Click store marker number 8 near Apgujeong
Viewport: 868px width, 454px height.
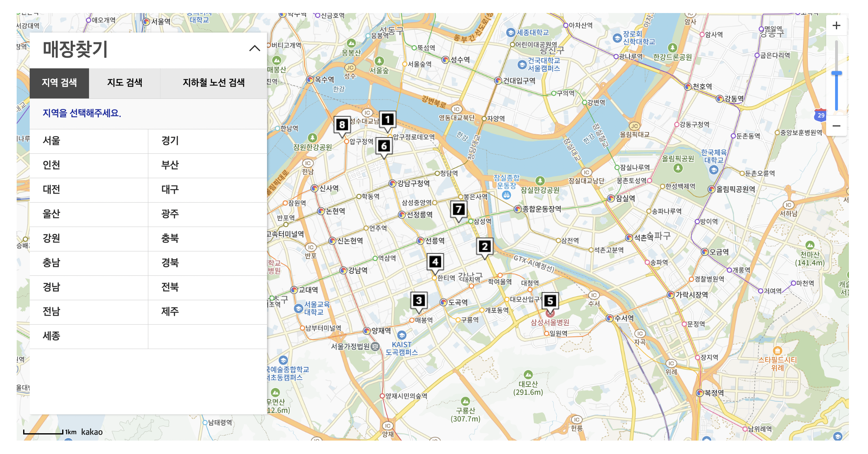coord(342,125)
